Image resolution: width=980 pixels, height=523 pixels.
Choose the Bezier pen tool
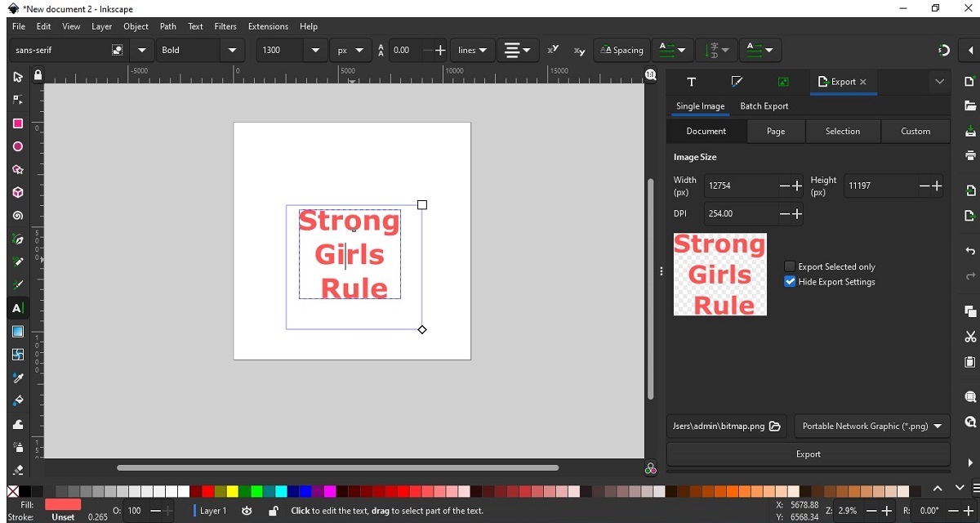tap(18, 239)
